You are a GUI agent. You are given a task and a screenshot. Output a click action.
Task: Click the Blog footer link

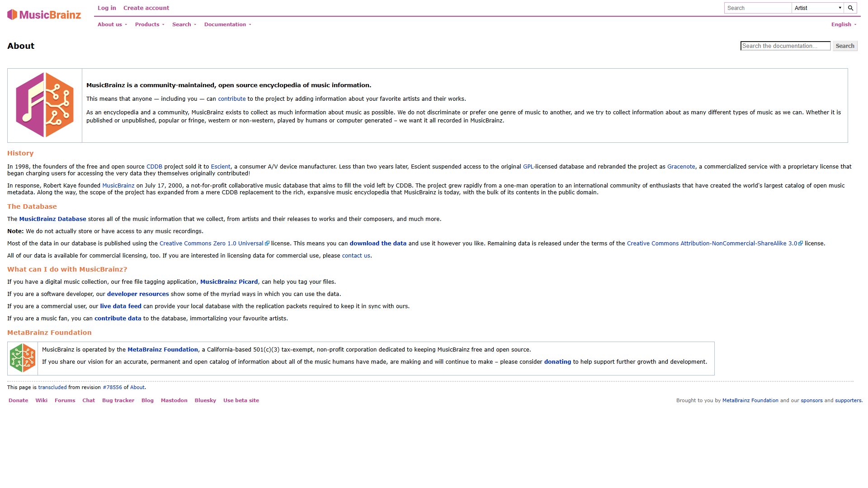click(147, 401)
